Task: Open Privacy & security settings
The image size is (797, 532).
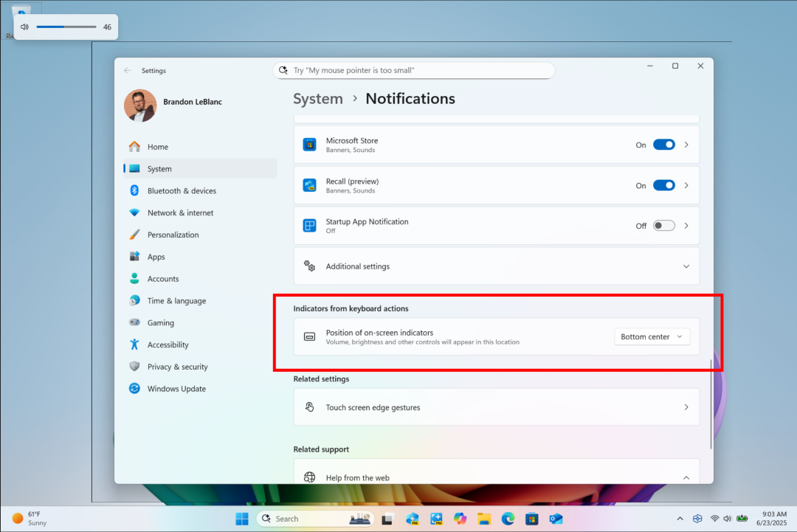Action: tap(178, 367)
